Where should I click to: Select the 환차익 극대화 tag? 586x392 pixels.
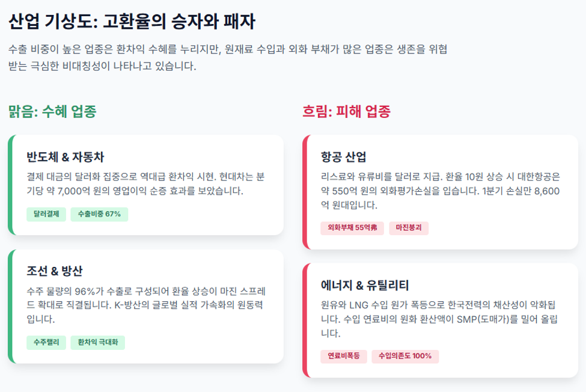pyautogui.click(x=97, y=342)
